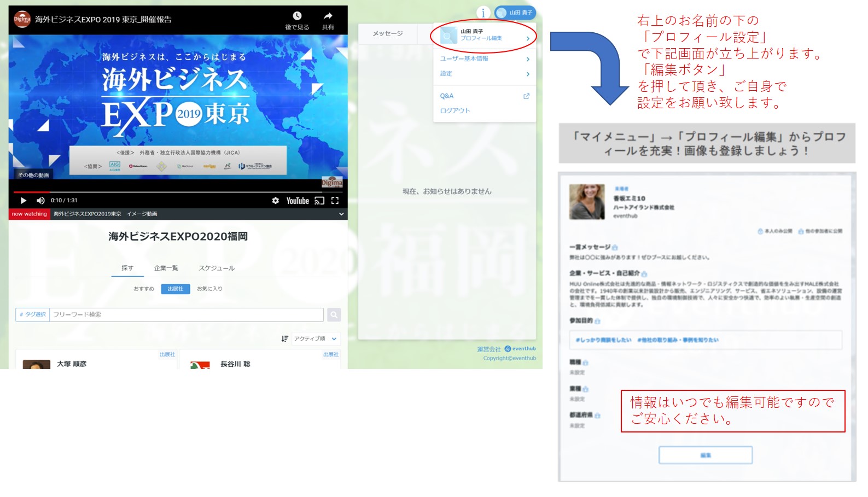This screenshot has height=497, width=868.
Task: Click the 海外ビジネスEXPO2020福岡 heading
Action: point(178,236)
